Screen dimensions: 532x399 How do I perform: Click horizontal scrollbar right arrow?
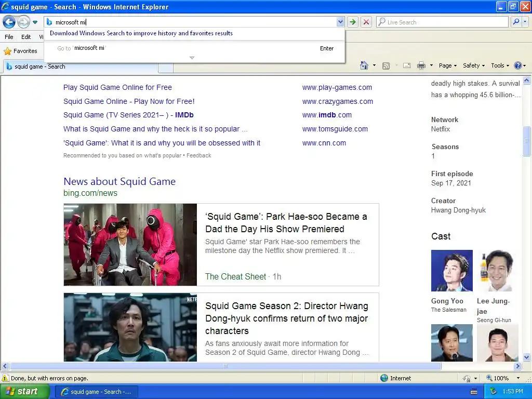(518, 366)
